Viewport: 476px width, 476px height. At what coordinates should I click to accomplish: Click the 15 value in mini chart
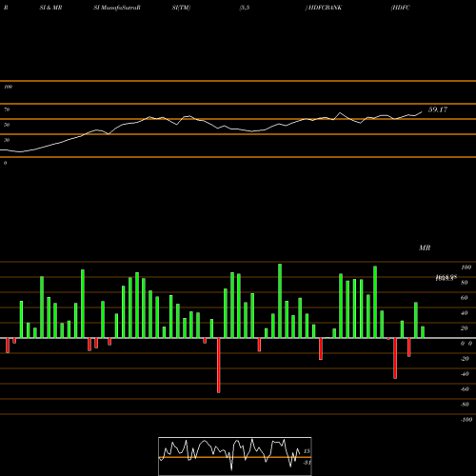307,451
